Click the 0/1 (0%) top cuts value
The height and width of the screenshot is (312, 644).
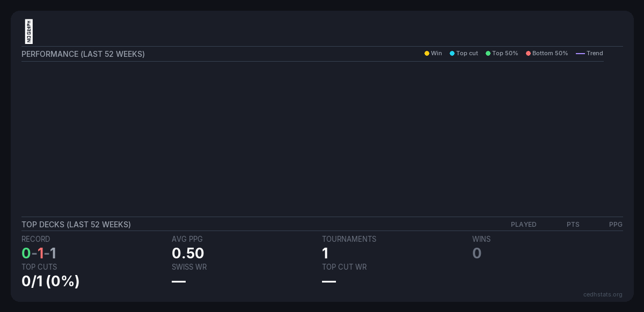tap(50, 281)
